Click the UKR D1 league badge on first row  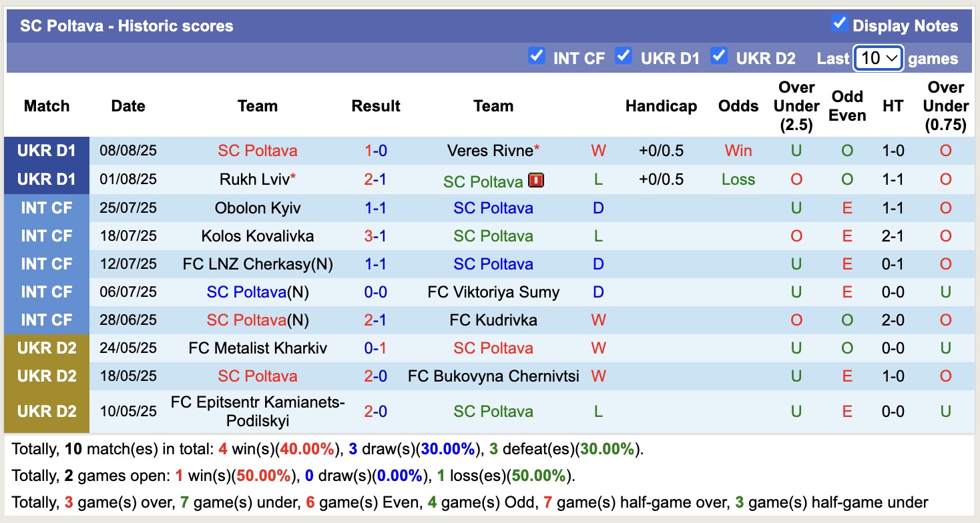pos(45,151)
